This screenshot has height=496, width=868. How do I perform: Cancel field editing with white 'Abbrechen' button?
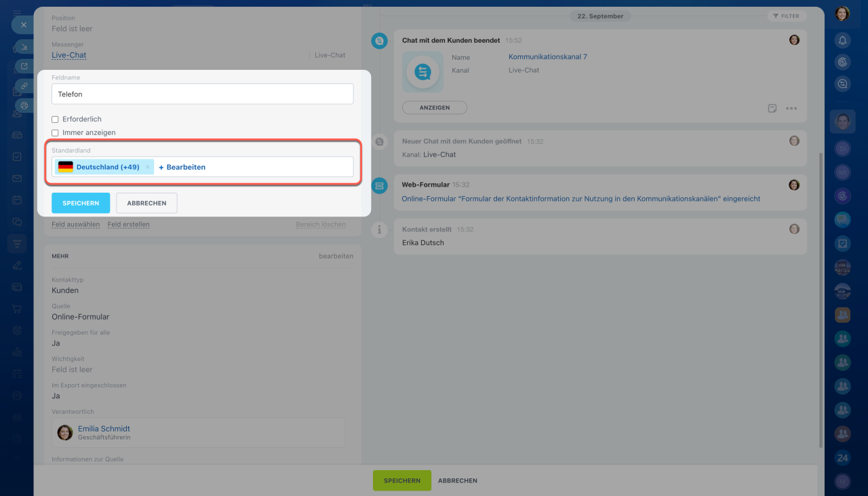coord(146,203)
